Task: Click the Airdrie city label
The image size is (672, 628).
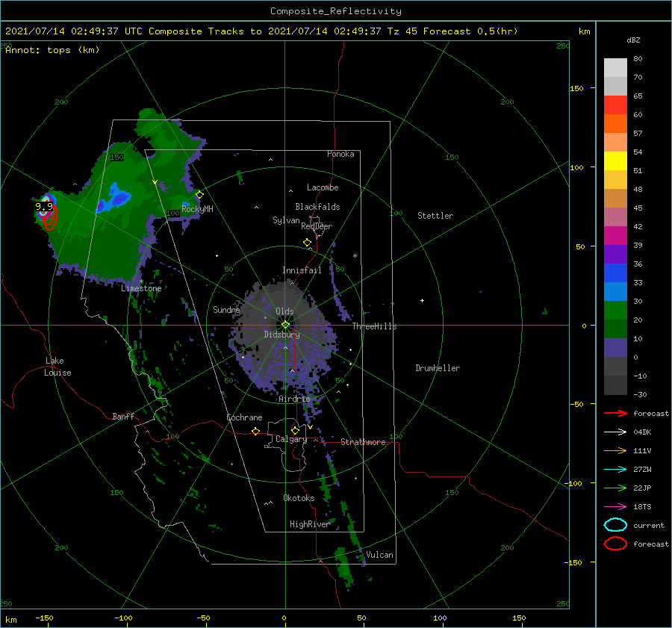Action: click(x=294, y=399)
